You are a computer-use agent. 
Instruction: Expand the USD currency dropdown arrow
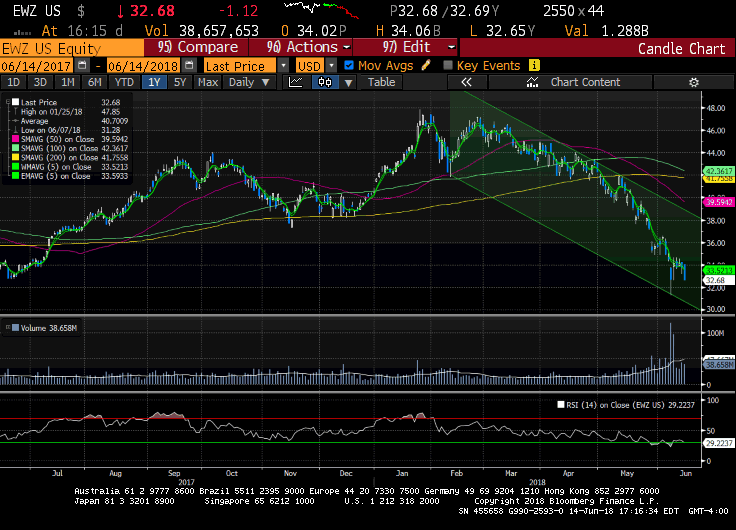pos(331,65)
